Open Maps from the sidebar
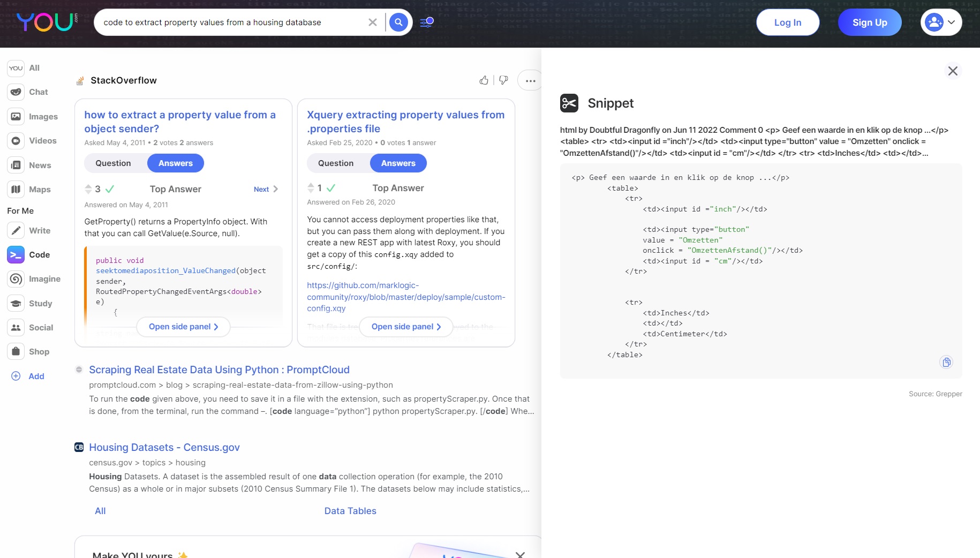This screenshot has height=558, width=980. [16, 190]
